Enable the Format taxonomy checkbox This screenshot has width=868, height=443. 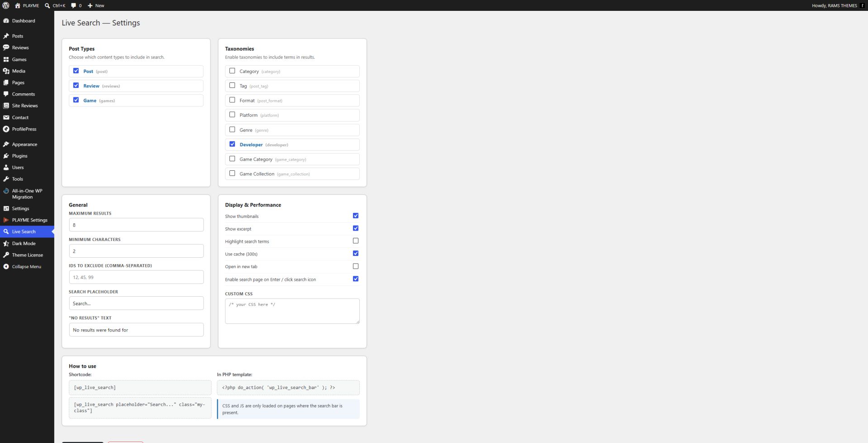pos(232,100)
